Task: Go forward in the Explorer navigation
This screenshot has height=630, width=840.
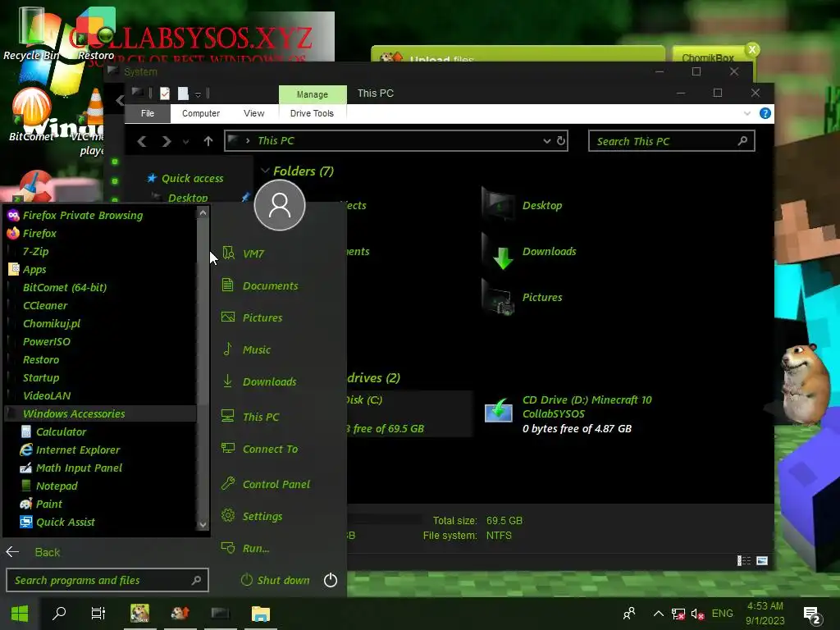Action: [x=166, y=141]
